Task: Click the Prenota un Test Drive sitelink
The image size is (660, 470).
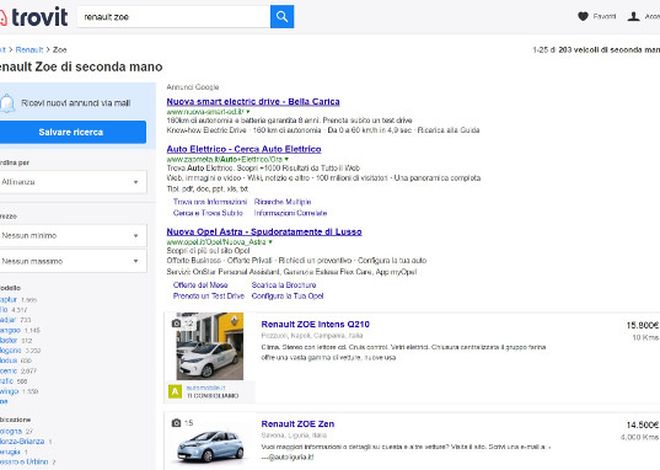Action: pos(208,296)
